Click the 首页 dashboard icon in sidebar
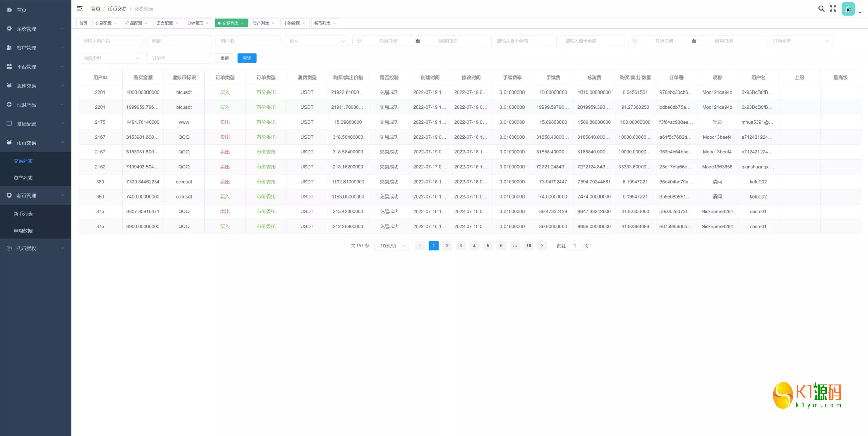This screenshot has width=868, height=436. 9,10
